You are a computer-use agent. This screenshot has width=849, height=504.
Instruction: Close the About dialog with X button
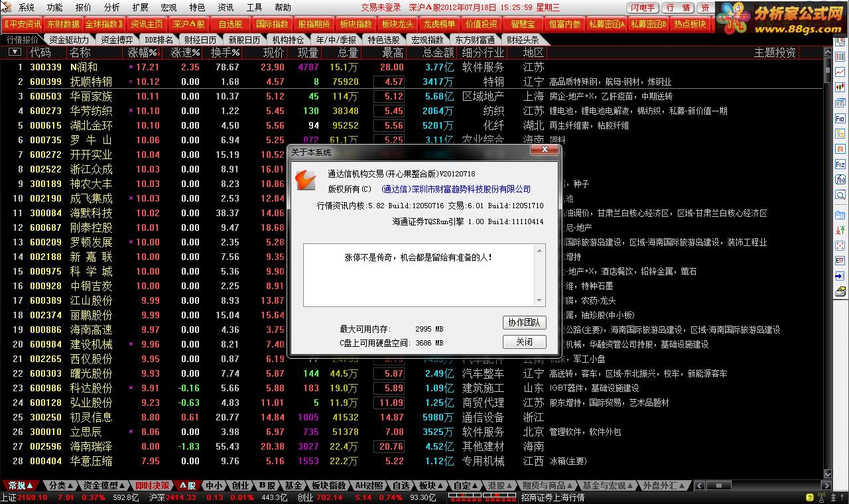(x=545, y=151)
